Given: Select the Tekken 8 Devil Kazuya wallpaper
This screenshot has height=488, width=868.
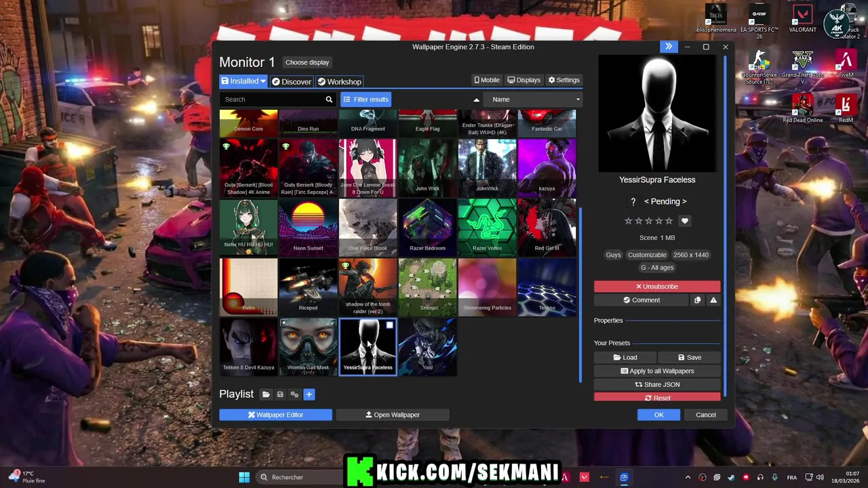Looking at the screenshot, I should pos(248,347).
